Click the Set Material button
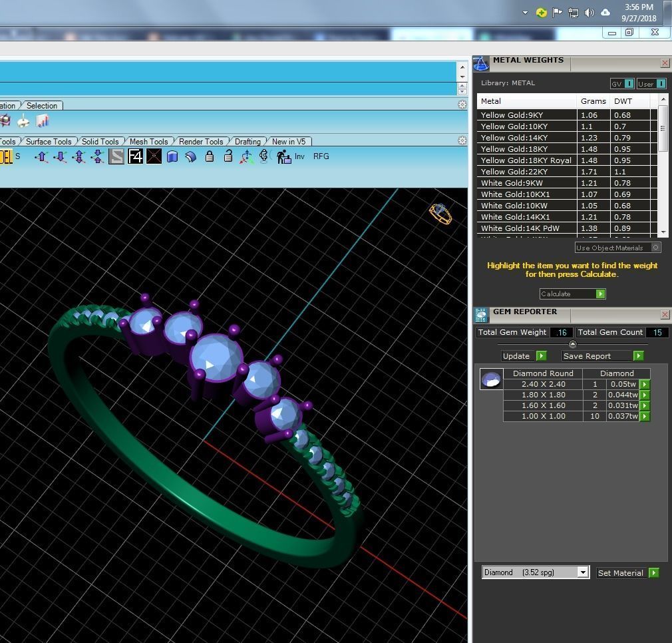Viewport: 672px width, 643px height. click(x=627, y=572)
